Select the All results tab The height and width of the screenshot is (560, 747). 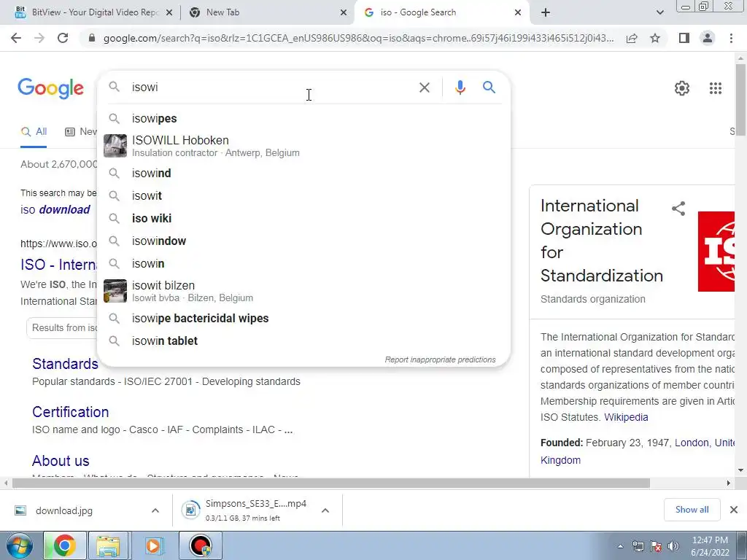pos(34,132)
